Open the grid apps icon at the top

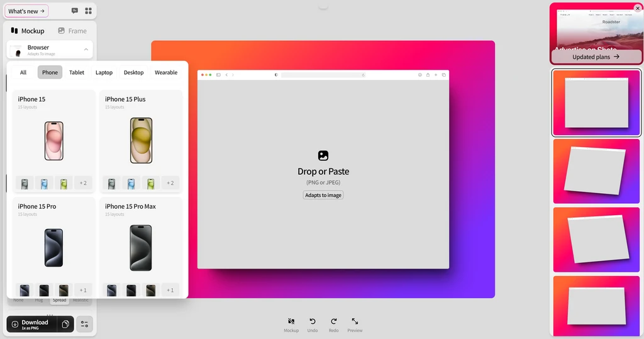89,11
